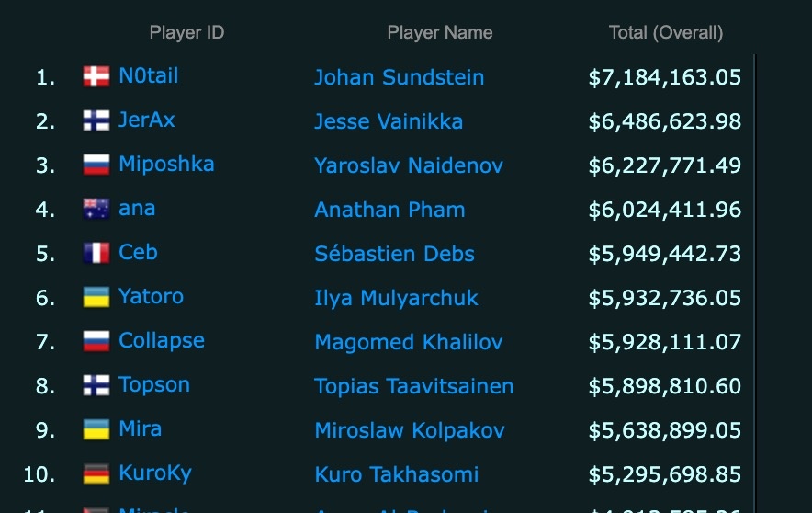Open the Mira player ID link
Image resolution: width=812 pixels, height=513 pixels.
coord(140,429)
